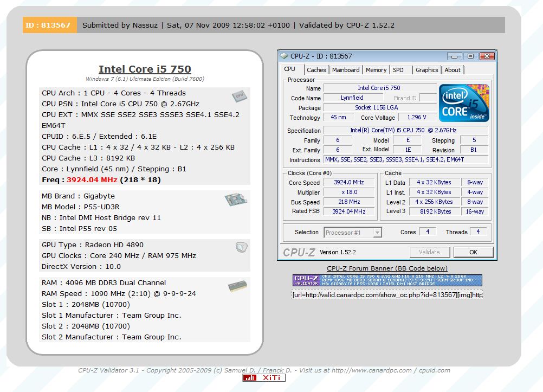
Task: Click the Core Speed value 3924.0 MHz
Action: coord(349,182)
